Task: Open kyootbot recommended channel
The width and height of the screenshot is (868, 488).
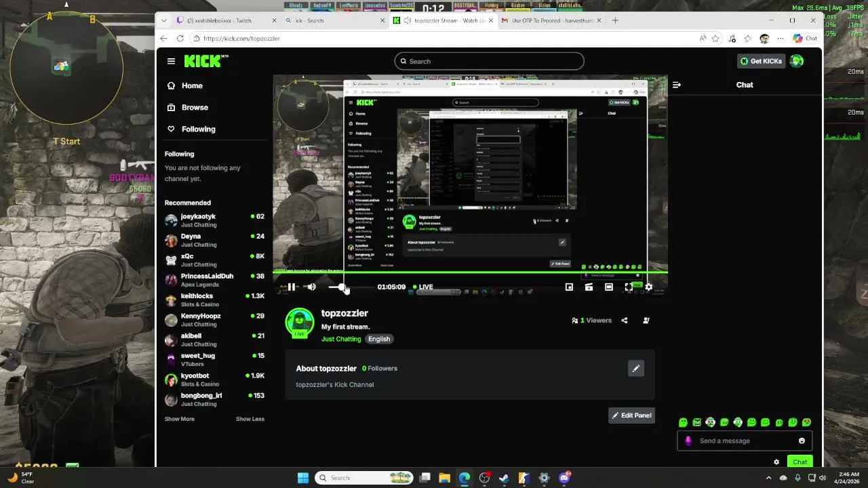Action: point(214,380)
